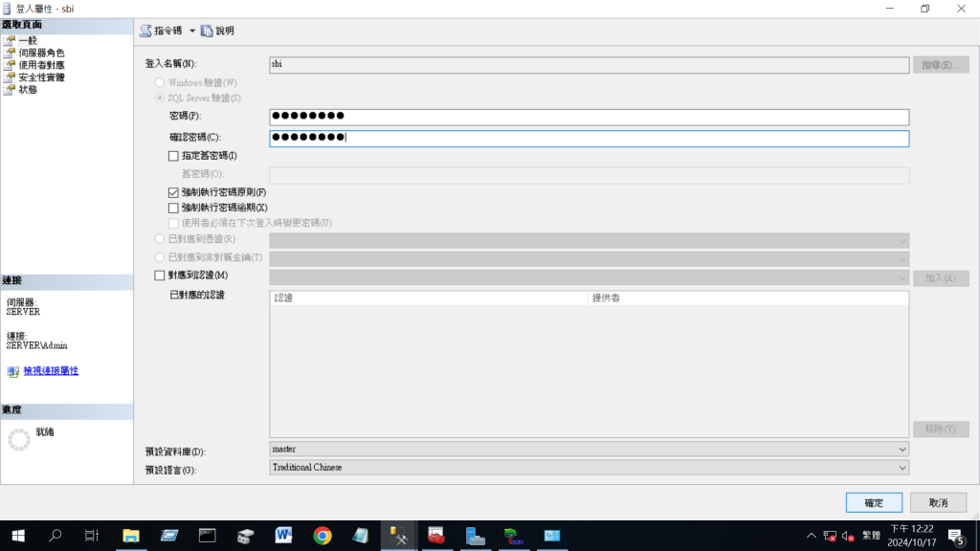Select the 安全性實體 page
Screen dimensions: 980x551
[41, 77]
